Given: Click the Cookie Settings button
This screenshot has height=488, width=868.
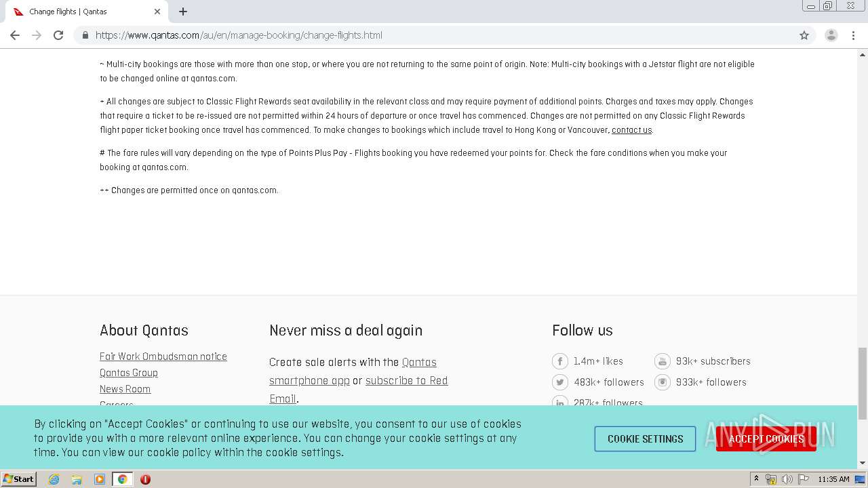Looking at the screenshot, I should [x=645, y=439].
